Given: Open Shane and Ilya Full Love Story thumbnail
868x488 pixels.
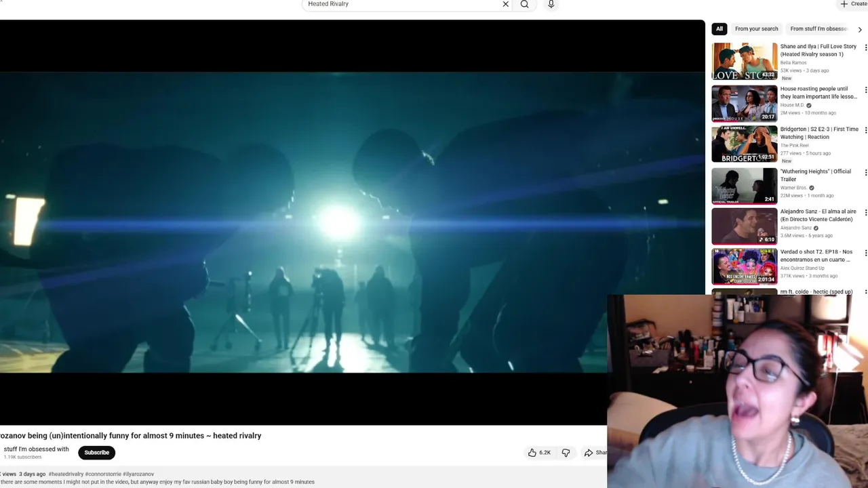Looking at the screenshot, I should click(x=745, y=62).
